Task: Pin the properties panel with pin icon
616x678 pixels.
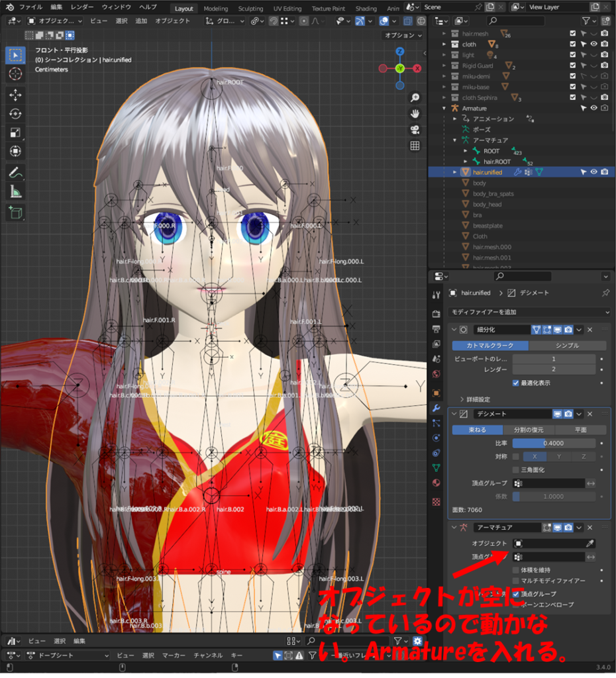Action: [605, 293]
